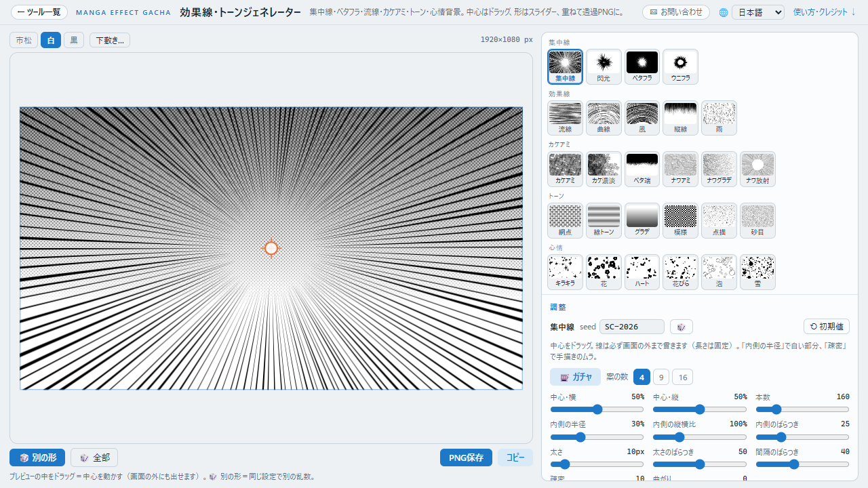Select the 集中線 focus lines preset
The width and height of the screenshot is (868, 488).
565,66
